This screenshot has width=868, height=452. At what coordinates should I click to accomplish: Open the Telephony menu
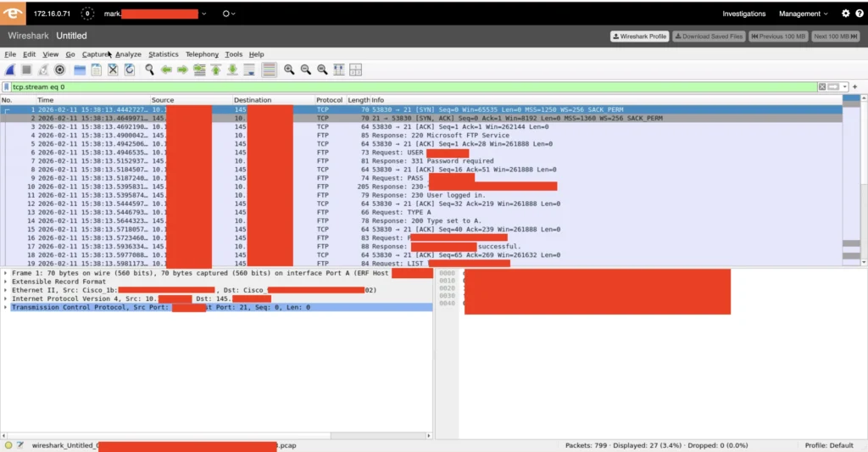pyautogui.click(x=202, y=54)
